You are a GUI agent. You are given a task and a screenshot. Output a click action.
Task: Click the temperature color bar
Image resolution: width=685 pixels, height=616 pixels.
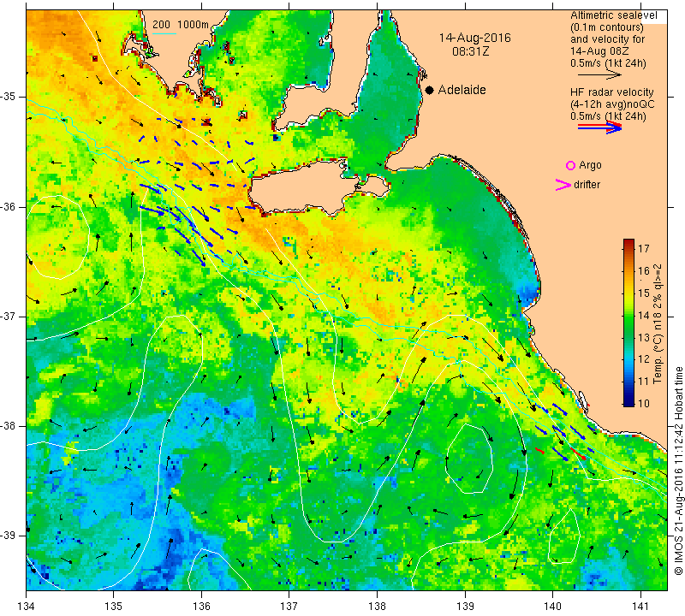tap(628, 323)
